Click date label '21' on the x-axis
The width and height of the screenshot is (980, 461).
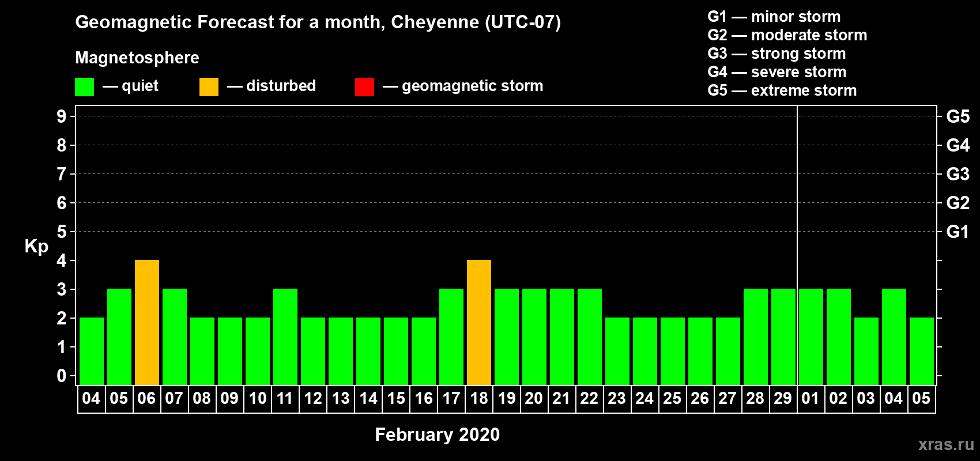tap(562, 399)
